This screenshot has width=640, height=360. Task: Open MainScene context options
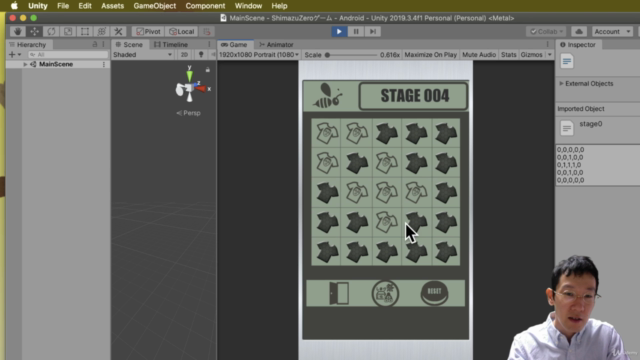(x=104, y=64)
